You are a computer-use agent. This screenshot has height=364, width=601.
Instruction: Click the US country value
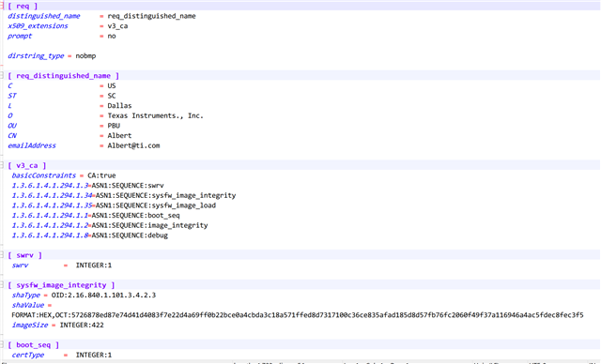(x=112, y=85)
